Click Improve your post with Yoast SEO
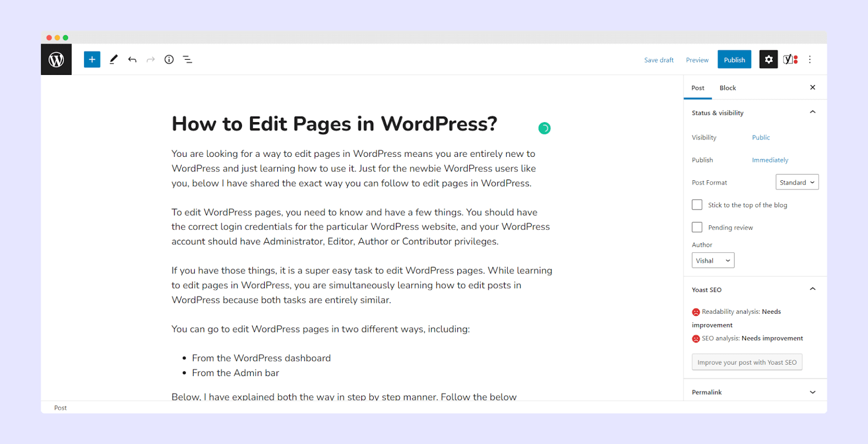Screen dimensions: 868x444 [x=747, y=362]
